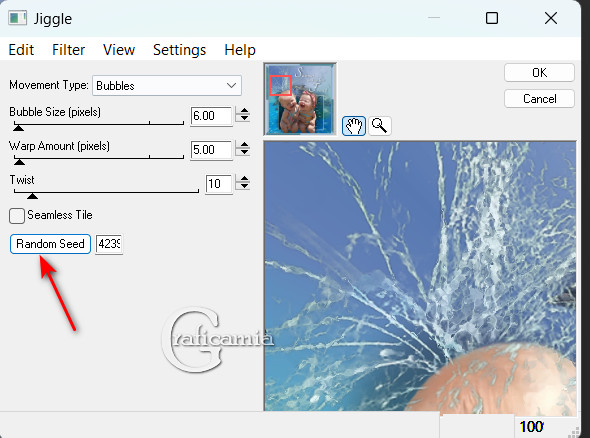Click OK to apply the filter
The image size is (590, 438).
pos(539,73)
